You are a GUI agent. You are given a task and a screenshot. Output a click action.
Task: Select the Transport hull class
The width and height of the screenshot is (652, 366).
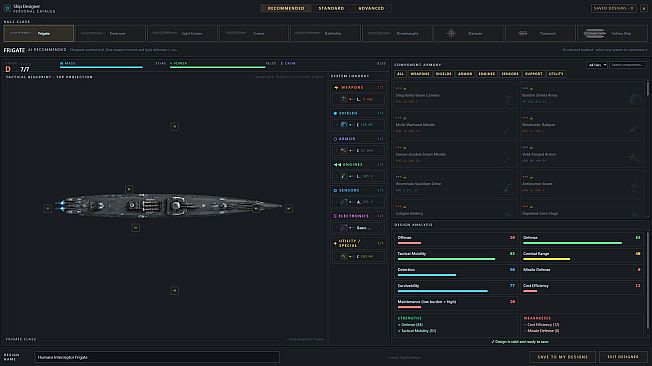tap(541, 33)
